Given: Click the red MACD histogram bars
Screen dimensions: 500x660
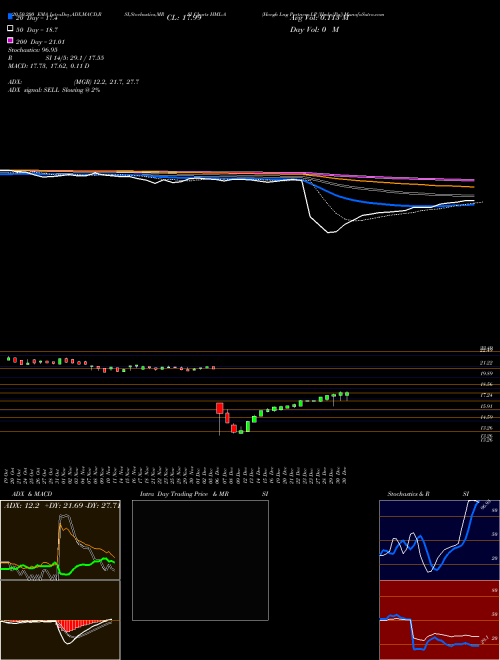Looking at the screenshot, I should (x=74, y=625).
